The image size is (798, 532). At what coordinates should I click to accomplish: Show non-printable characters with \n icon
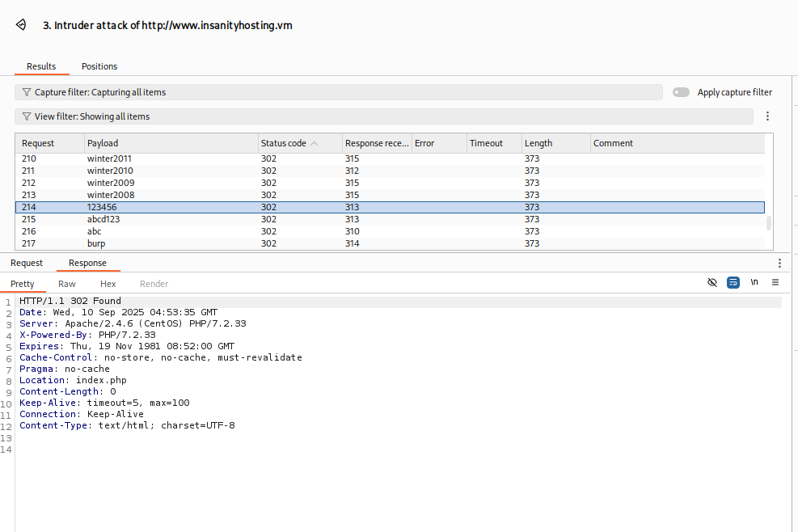754,283
